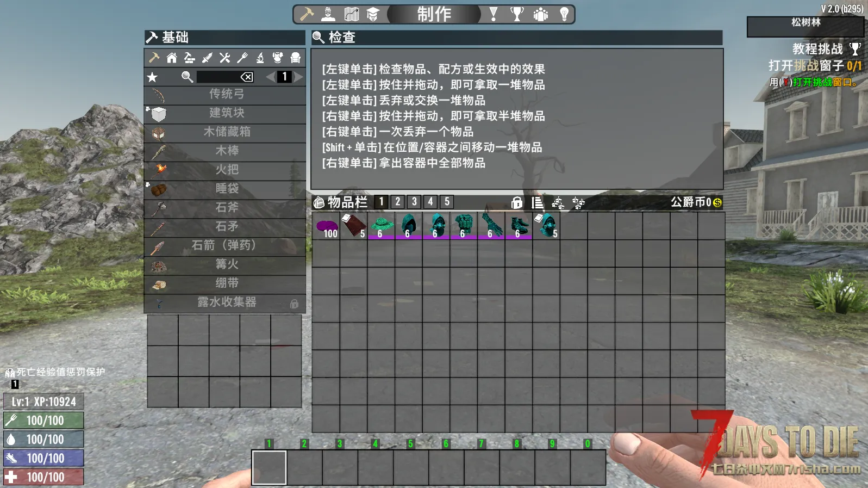Select the basics hammer category icon
868x488 pixels.
154,58
